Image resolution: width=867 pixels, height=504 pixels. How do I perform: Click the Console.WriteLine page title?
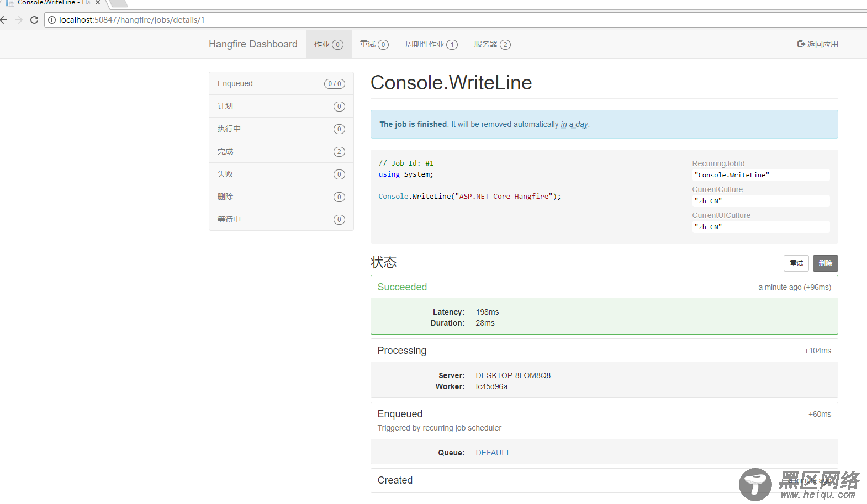pos(451,83)
